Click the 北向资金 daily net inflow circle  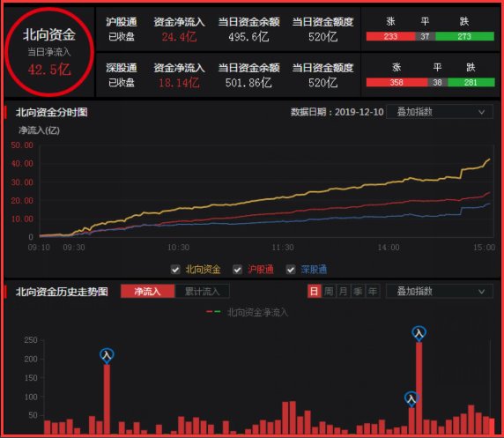tap(49, 52)
